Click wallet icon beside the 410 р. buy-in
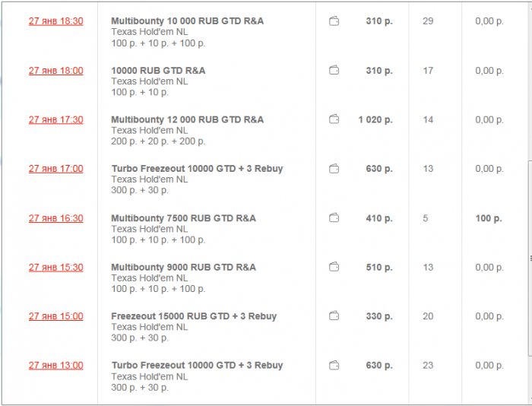532x406 pixels. tap(334, 218)
